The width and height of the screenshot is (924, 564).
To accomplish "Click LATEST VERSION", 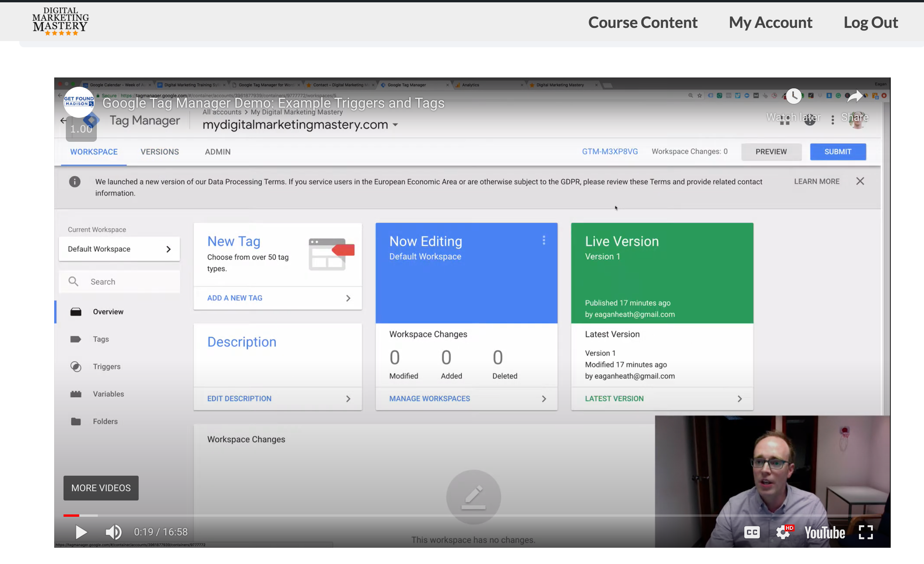I will [x=614, y=399].
